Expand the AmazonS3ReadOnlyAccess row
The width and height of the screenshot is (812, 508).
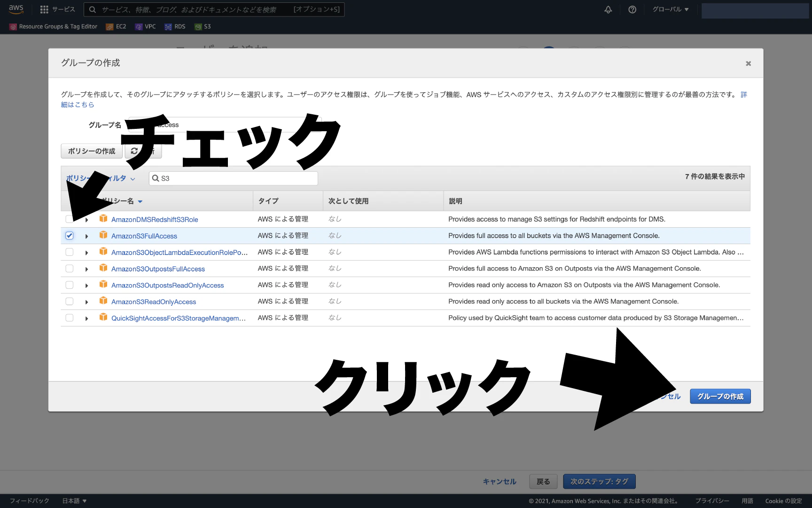86,302
